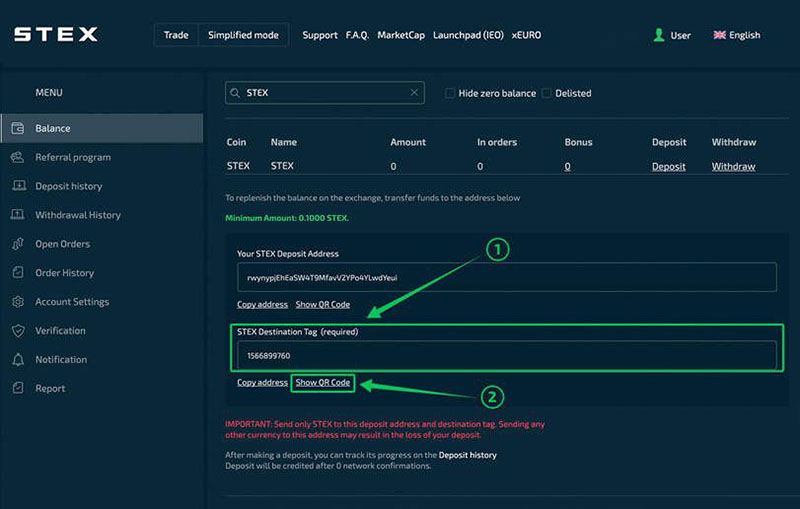Show QR Code for deposit address

322,304
